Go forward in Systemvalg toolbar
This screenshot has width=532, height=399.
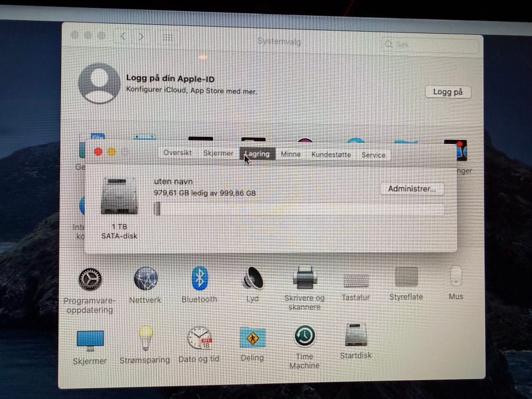click(141, 37)
